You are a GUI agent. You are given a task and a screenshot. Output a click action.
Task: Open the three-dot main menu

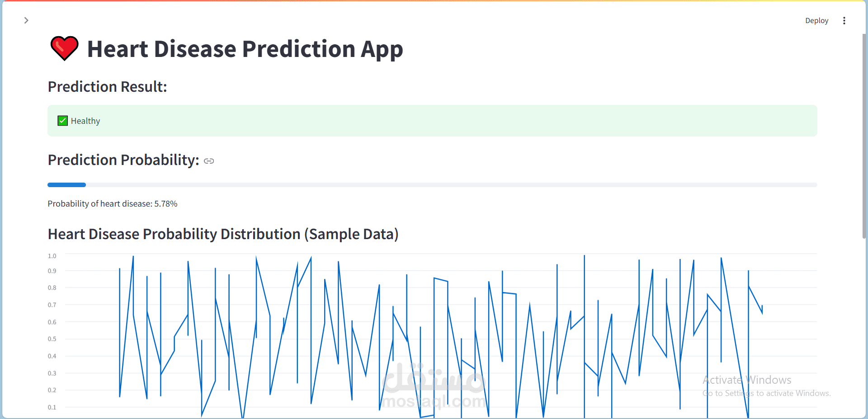844,21
